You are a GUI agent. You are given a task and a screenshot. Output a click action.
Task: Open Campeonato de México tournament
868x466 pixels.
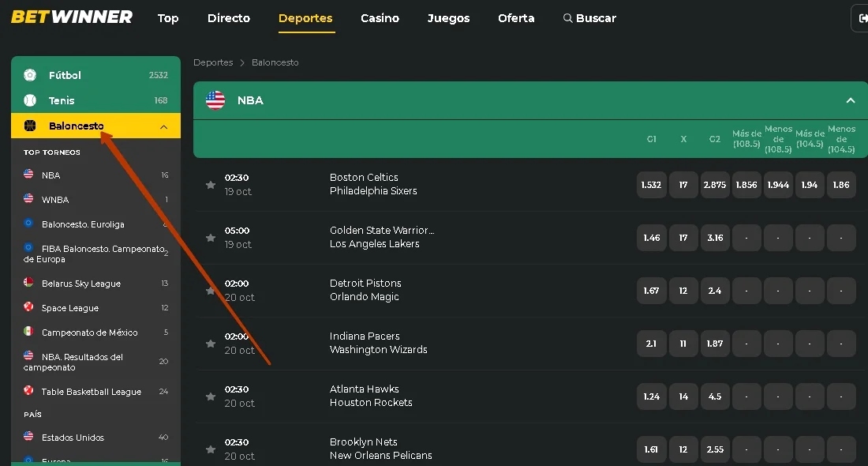(x=95, y=332)
